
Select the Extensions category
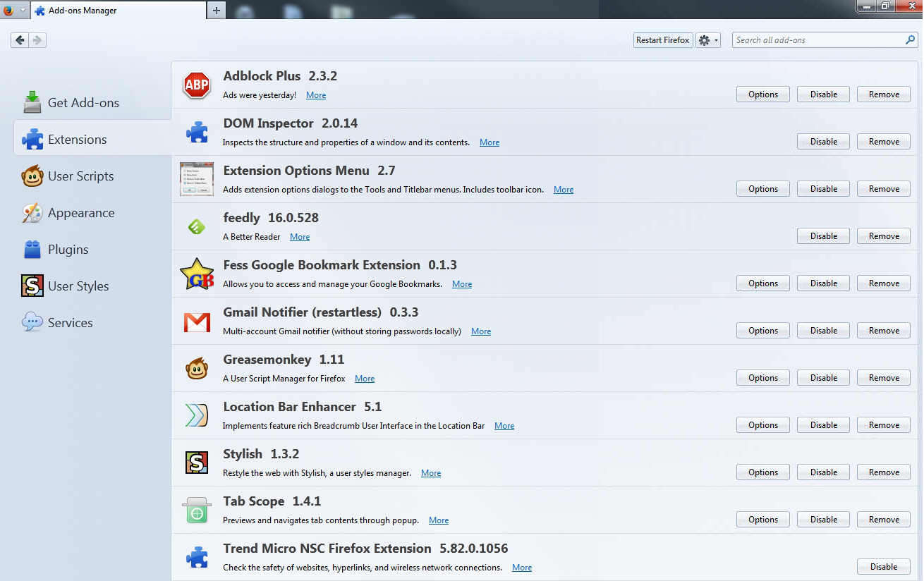92,139
